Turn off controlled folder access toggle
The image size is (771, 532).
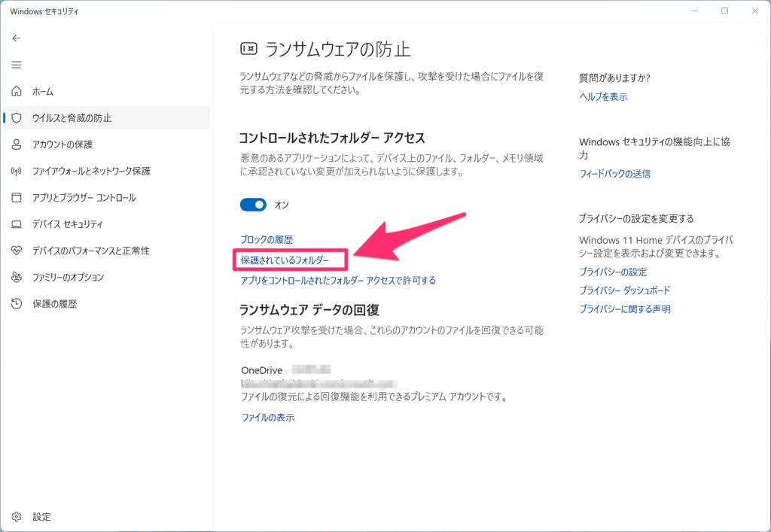click(254, 205)
